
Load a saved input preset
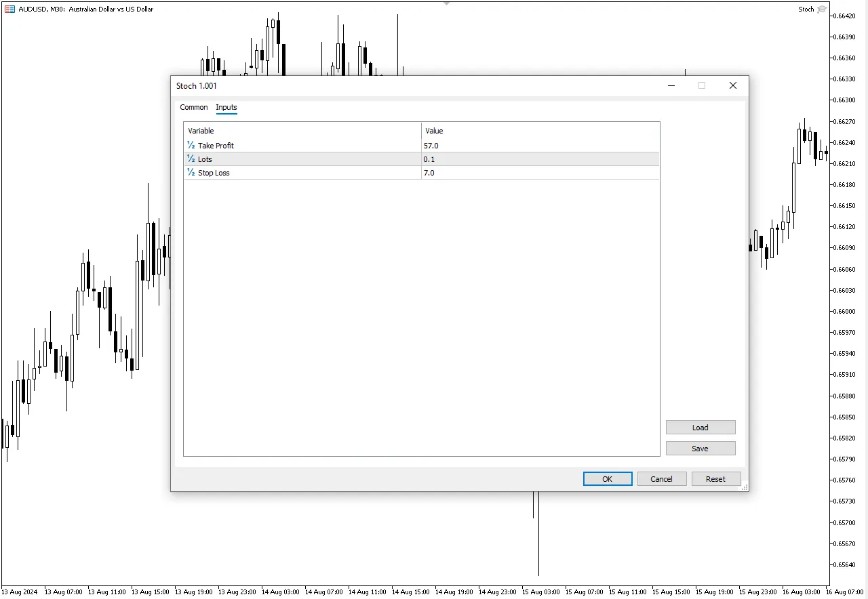click(x=700, y=427)
